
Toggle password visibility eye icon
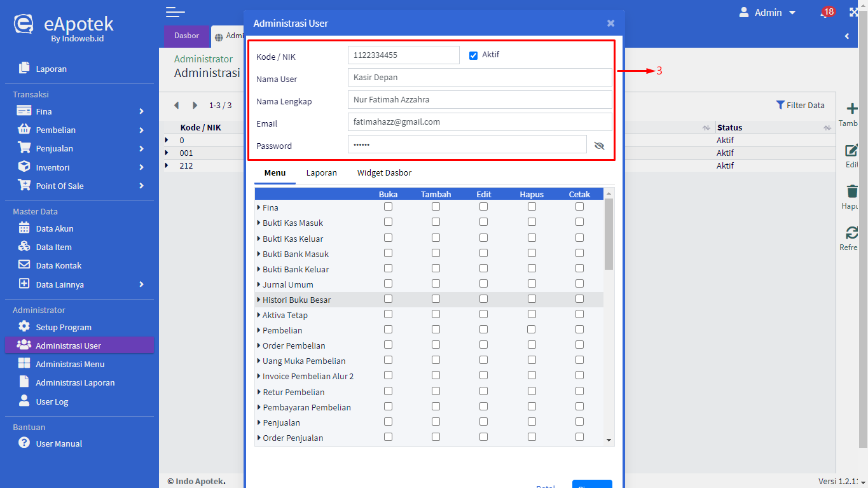[x=598, y=146]
